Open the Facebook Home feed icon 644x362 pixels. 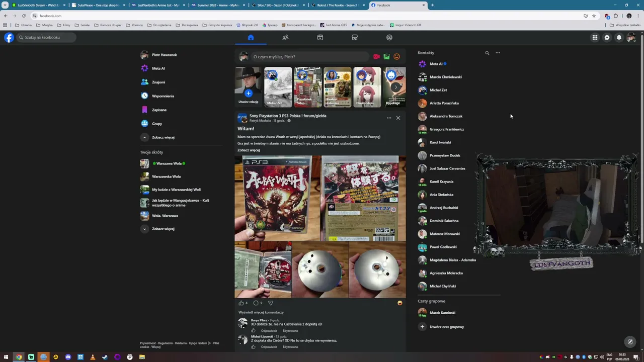tap(251, 37)
